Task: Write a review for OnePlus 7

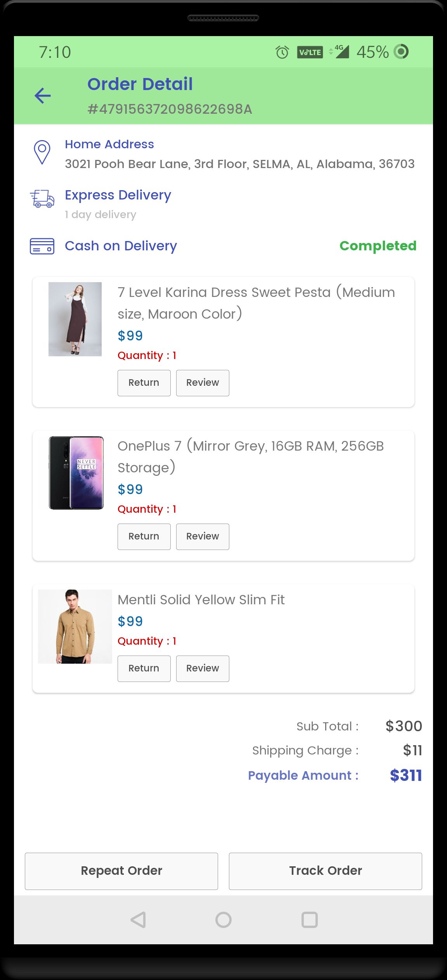Action: point(203,536)
